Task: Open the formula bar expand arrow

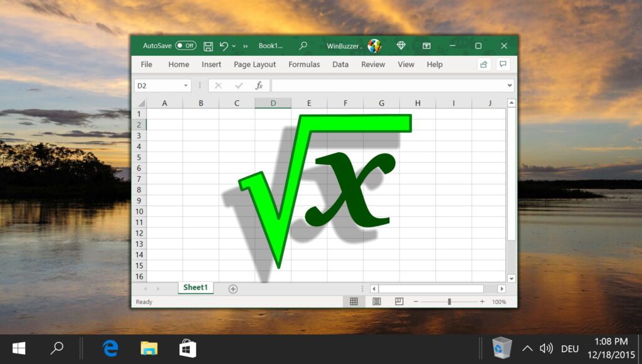Action: pos(510,85)
